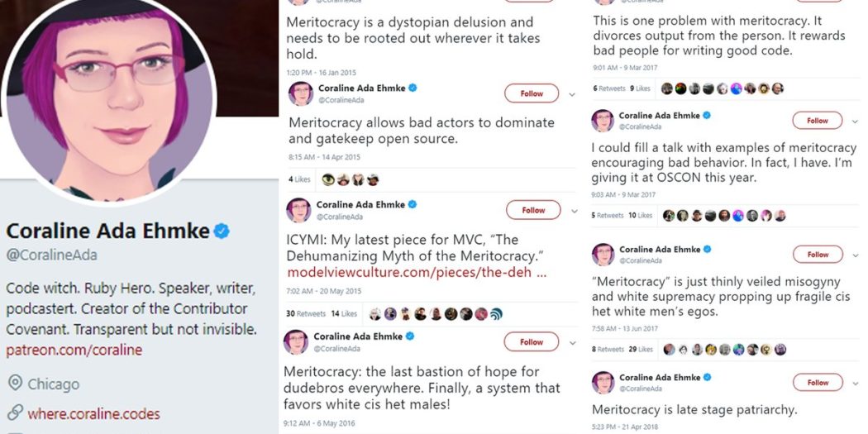Screen dimensions: 868x434
Task: Visit the where.coraline.codes website link
Action: click(93, 413)
